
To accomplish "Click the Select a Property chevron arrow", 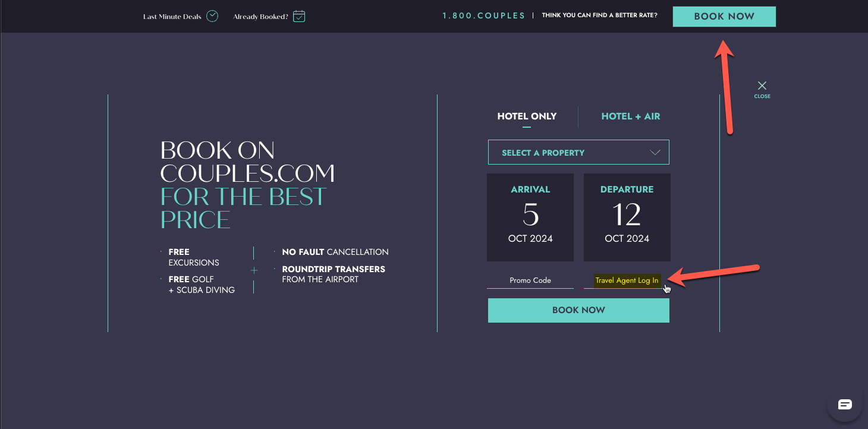I will tap(655, 153).
